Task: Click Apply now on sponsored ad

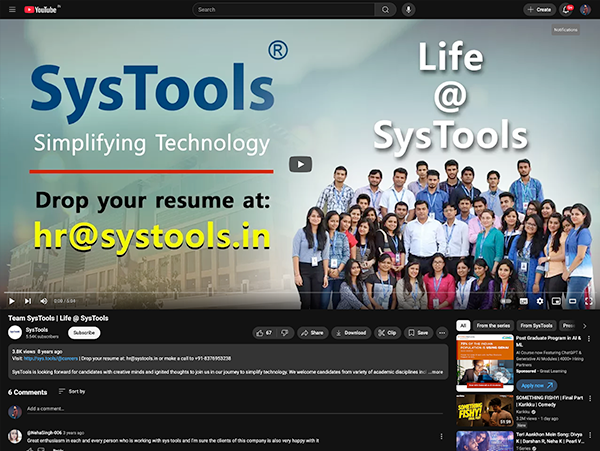Action: pos(536,385)
